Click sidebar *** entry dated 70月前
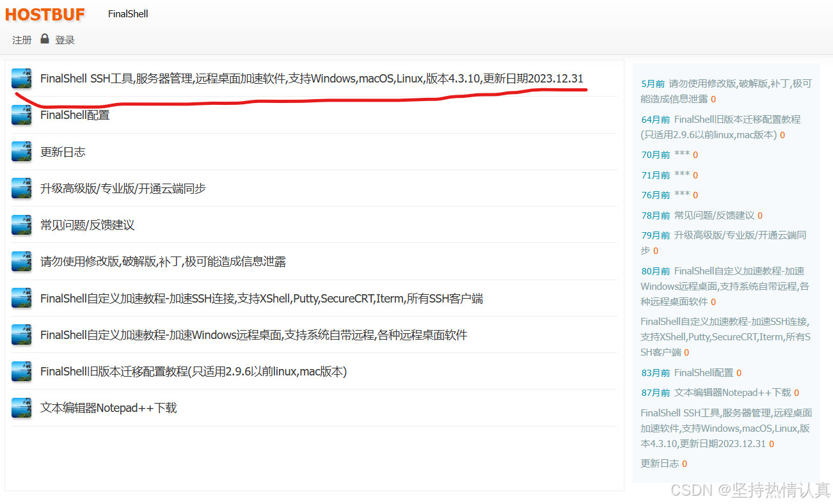Viewport: 833px width, 504px height. [x=682, y=154]
